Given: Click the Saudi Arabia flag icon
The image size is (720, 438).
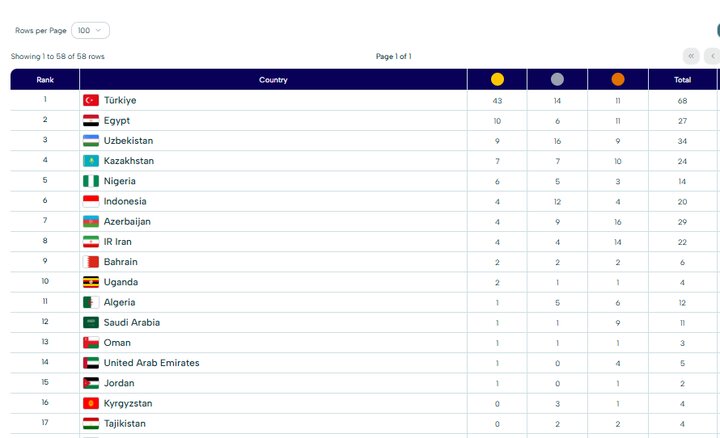Looking at the screenshot, I should tap(90, 323).
